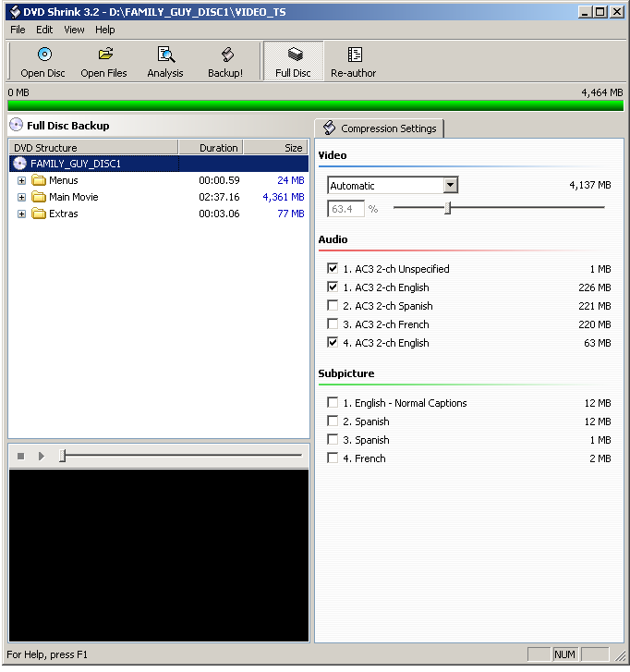Screen dimensions: 630x672
Task: Click the 4,137 MB video size
Action: coord(589,185)
